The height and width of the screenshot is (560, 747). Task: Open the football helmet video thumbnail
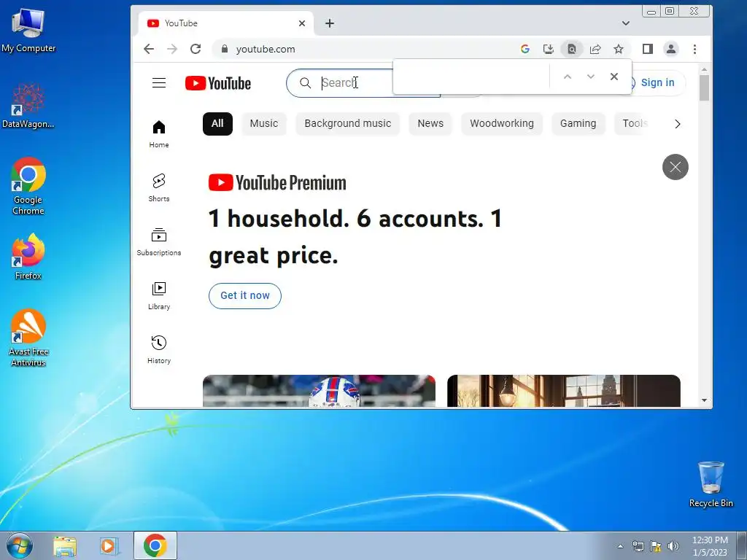[x=319, y=391]
